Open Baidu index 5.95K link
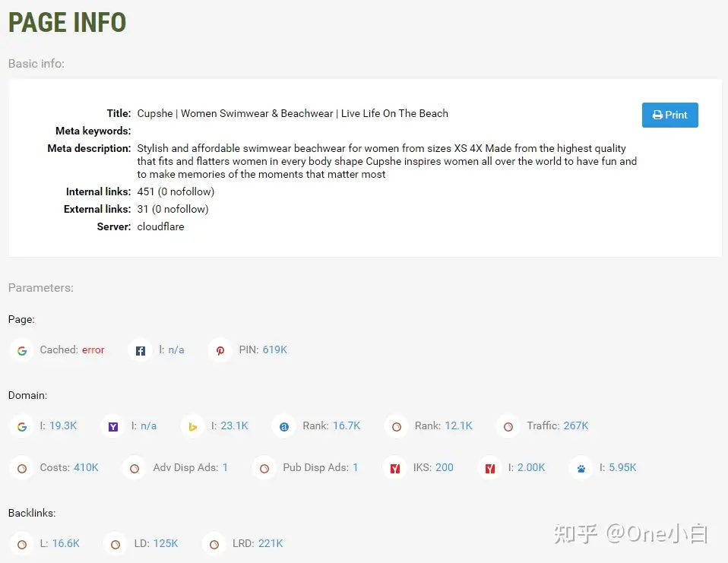 pos(622,467)
